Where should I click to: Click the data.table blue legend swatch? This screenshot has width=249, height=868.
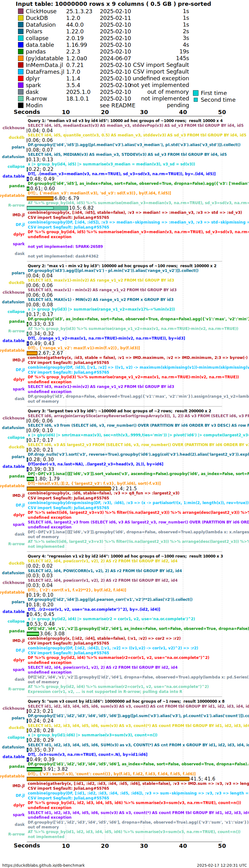tap(21, 45)
